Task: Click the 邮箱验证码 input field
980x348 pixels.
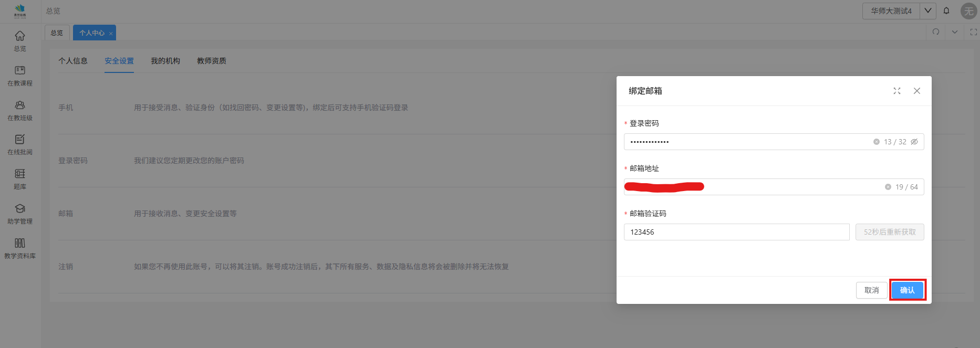Action: click(x=736, y=232)
